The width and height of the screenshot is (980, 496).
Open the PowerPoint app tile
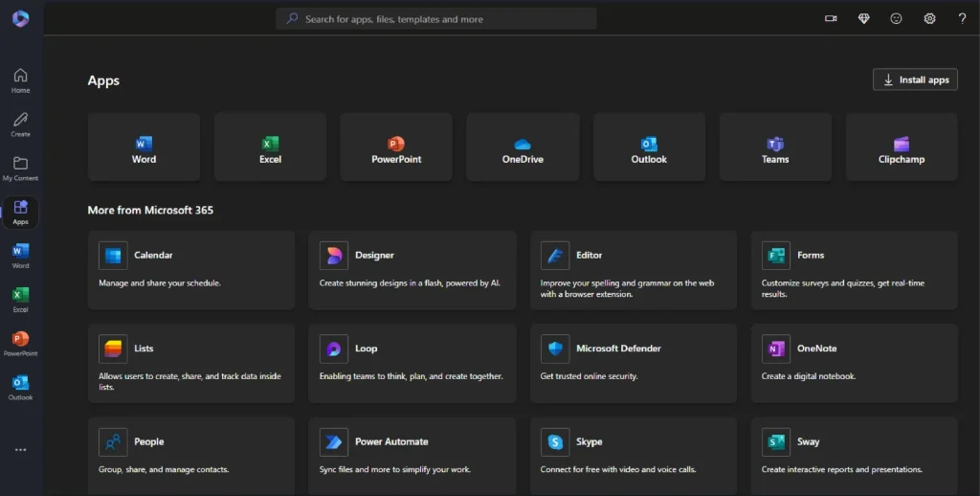(396, 147)
